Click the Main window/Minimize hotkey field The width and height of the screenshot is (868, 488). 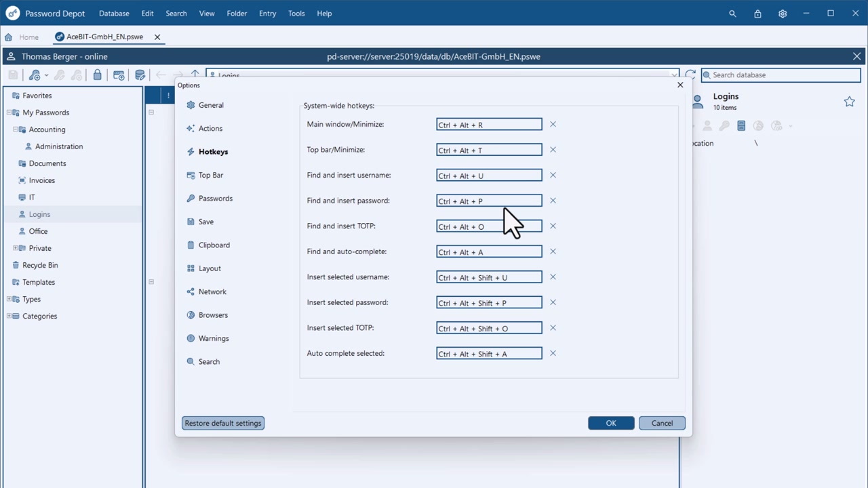[489, 125]
